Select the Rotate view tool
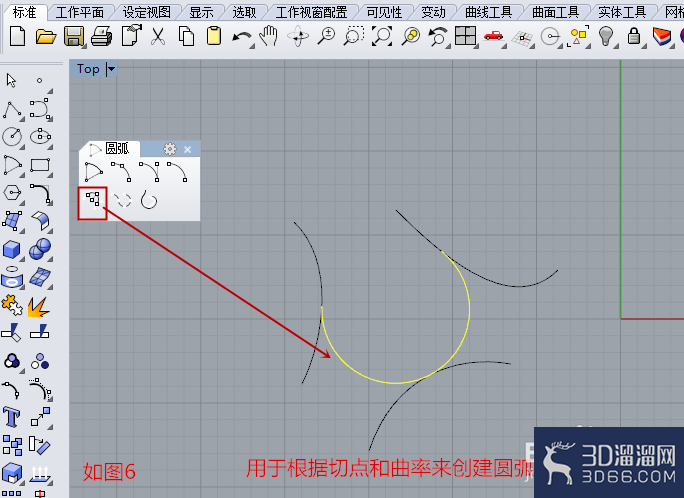 click(x=298, y=36)
